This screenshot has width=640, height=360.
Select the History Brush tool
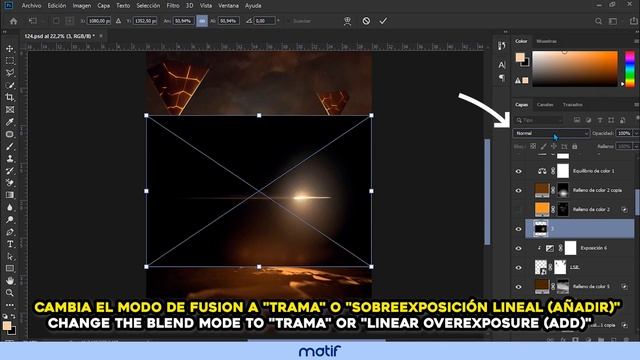pos(10,171)
